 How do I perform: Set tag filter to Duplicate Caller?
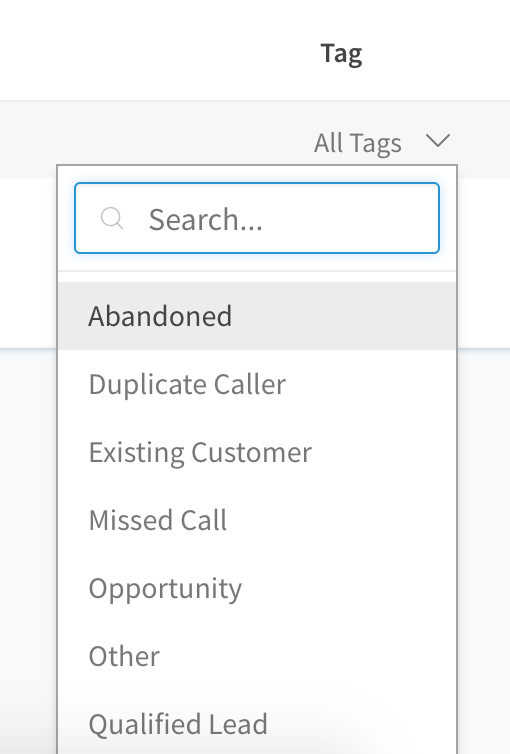[257, 384]
